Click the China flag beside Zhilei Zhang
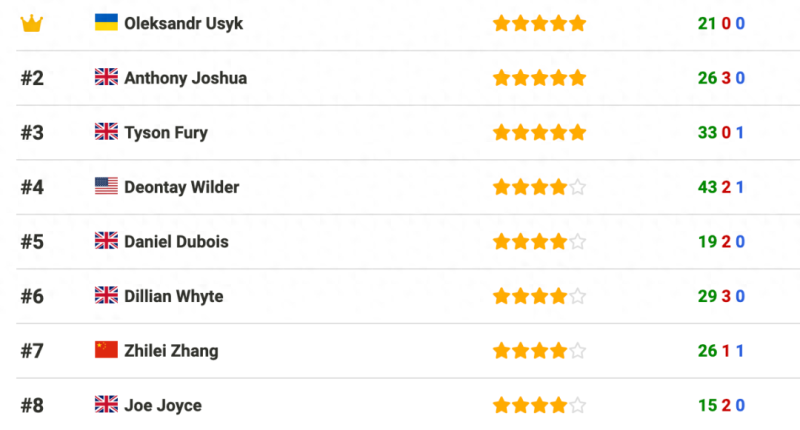 click(x=106, y=350)
